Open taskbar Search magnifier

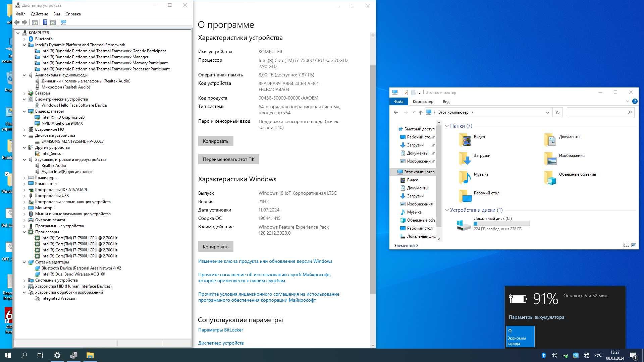[x=24, y=355]
